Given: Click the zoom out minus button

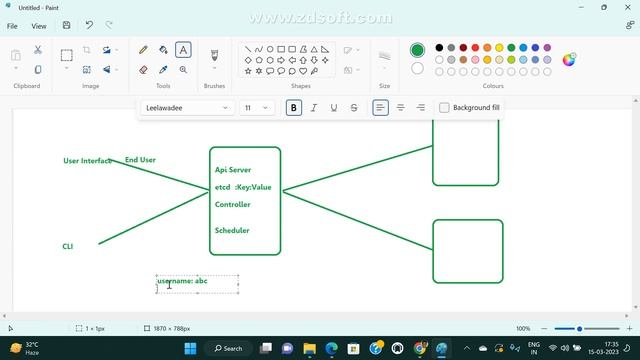Looking at the screenshot, I should point(544,329).
